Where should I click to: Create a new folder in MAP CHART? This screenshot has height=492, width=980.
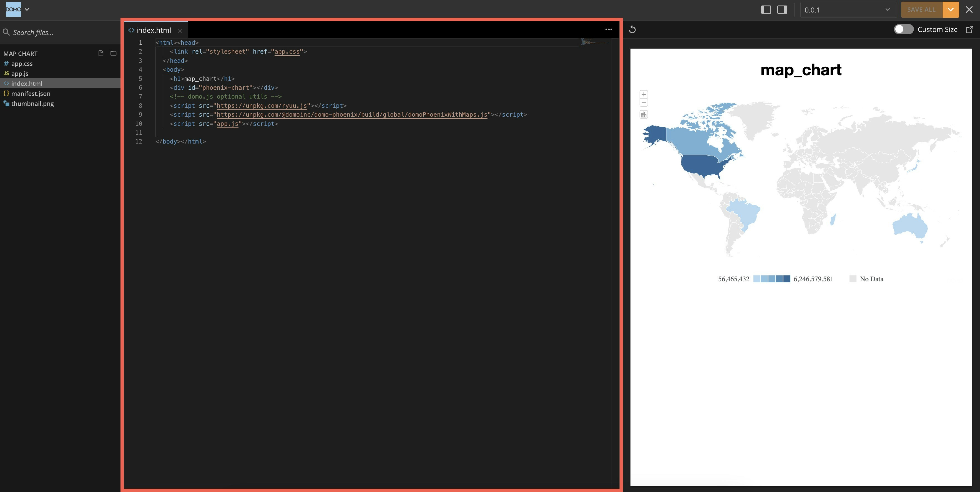coord(113,53)
